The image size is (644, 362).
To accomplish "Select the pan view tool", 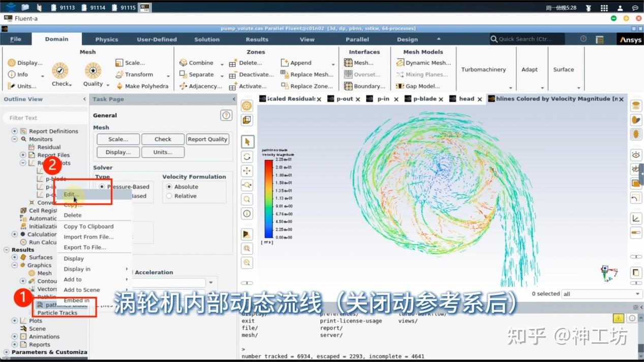I will 247,171.
